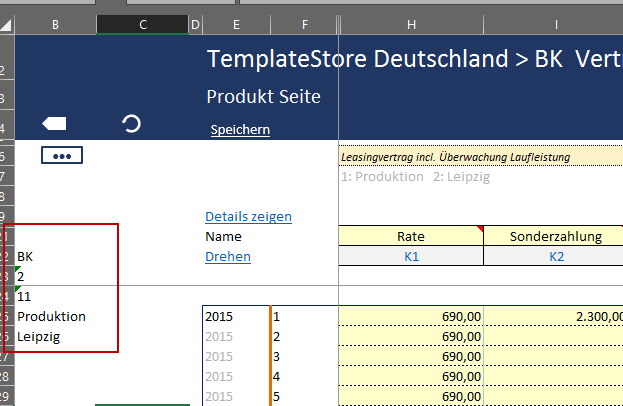
Task: Click the Sonderzahlung column heading cell
Action: (x=555, y=237)
